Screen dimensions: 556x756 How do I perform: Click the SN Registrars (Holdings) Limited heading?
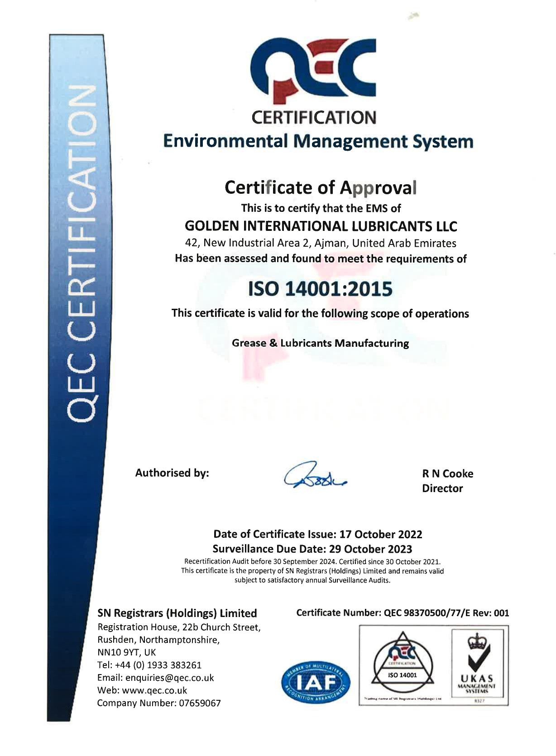click(177, 613)
